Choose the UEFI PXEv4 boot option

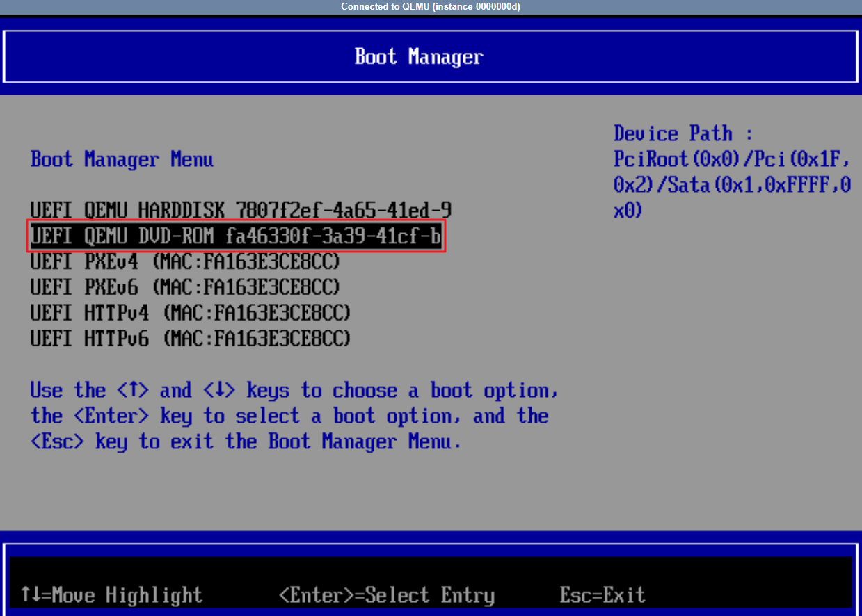(184, 262)
